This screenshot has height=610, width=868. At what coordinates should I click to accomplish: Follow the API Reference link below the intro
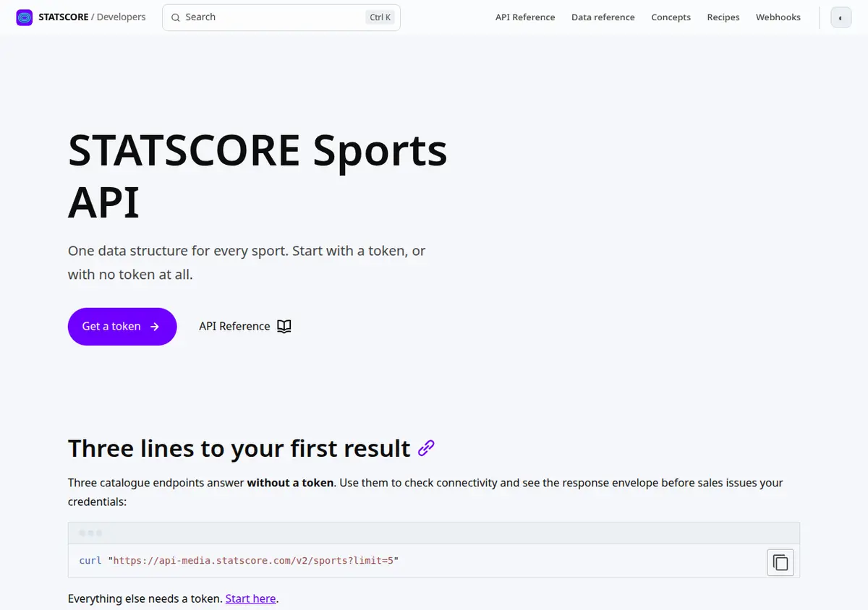pyautogui.click(x=244, y=327)
